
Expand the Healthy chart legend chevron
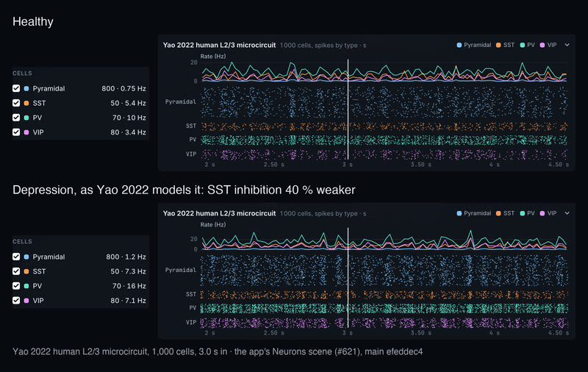567,45
